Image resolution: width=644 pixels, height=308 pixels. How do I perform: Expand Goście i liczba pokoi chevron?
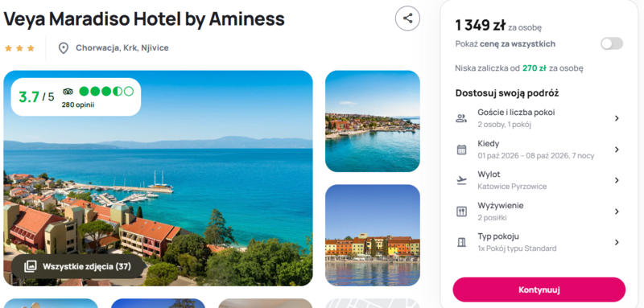tap(617, 118)
